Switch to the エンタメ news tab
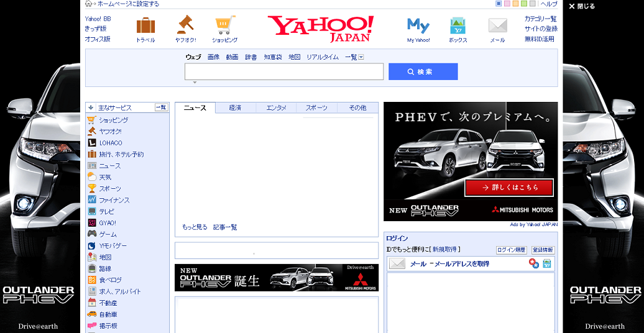 [276, 108]
